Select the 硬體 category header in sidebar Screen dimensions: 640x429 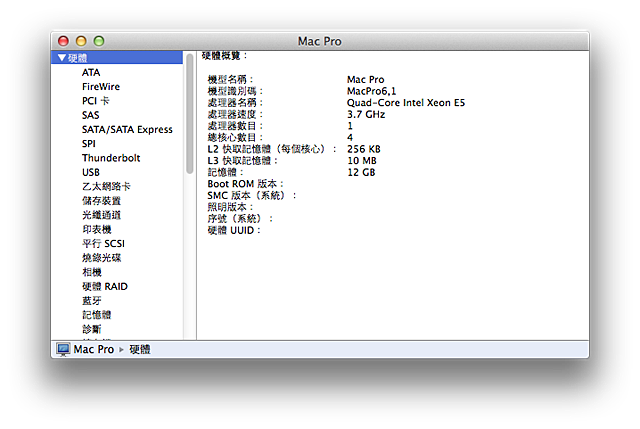tap(117, 58)
